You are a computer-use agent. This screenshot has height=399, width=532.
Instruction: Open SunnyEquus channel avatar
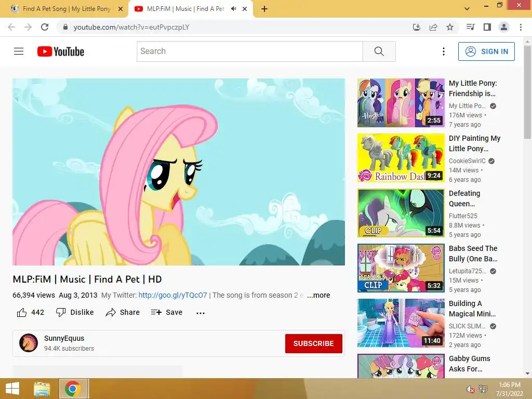(29, 343)
